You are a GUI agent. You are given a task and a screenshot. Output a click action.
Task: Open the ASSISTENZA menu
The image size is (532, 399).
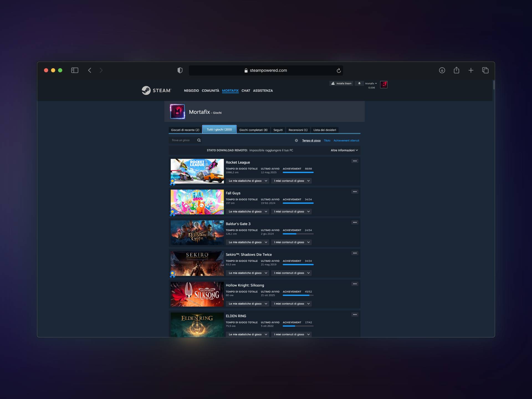point(263,91)
